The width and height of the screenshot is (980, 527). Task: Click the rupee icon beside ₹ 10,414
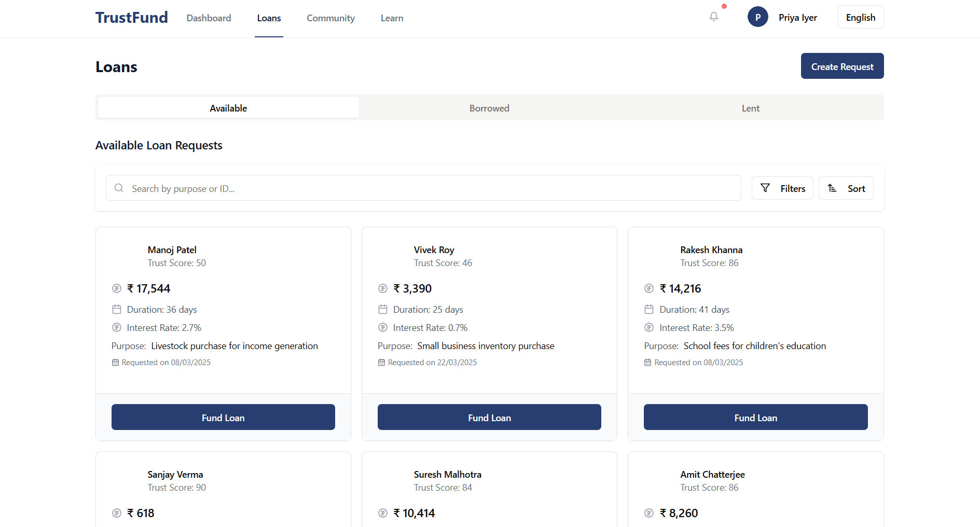coord(383,513)
